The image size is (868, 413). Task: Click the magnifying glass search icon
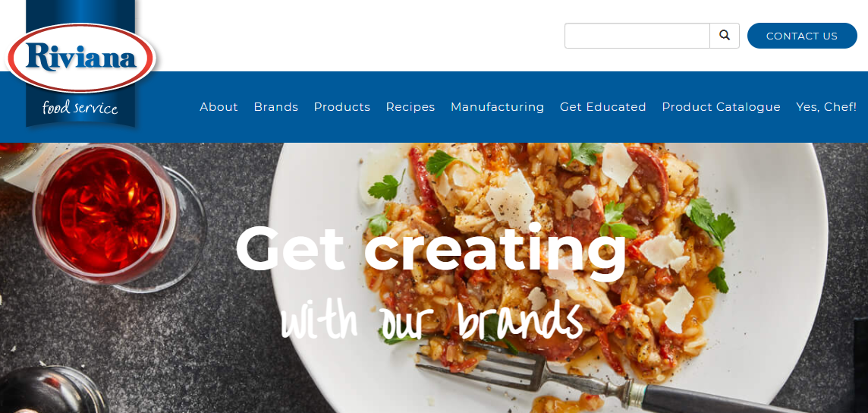click(725, 36)
